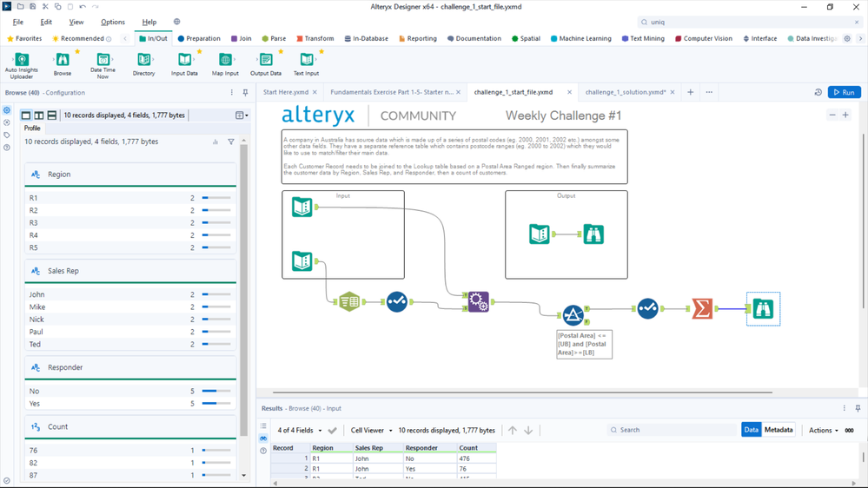Toggle the favorite star on Input Data
Viewport: 868px width, 488px height.
tap(199, 51)
